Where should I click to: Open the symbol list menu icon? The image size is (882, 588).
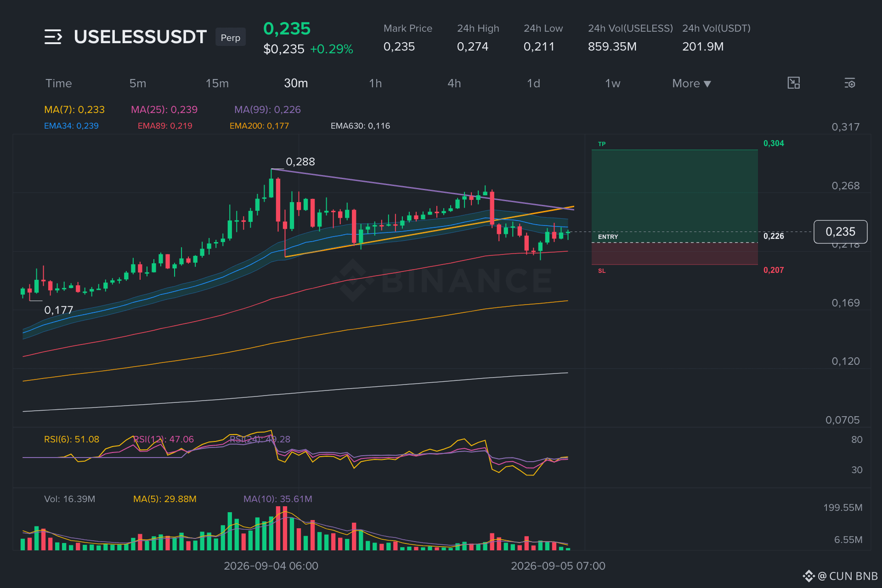tap(53, 37)
